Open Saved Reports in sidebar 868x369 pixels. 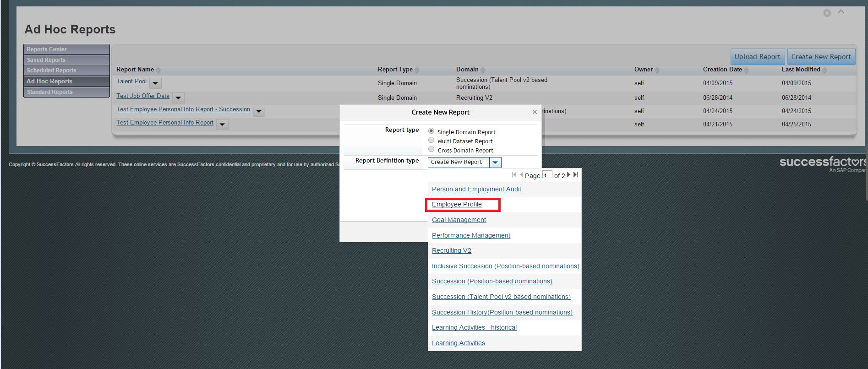(66, 60)
